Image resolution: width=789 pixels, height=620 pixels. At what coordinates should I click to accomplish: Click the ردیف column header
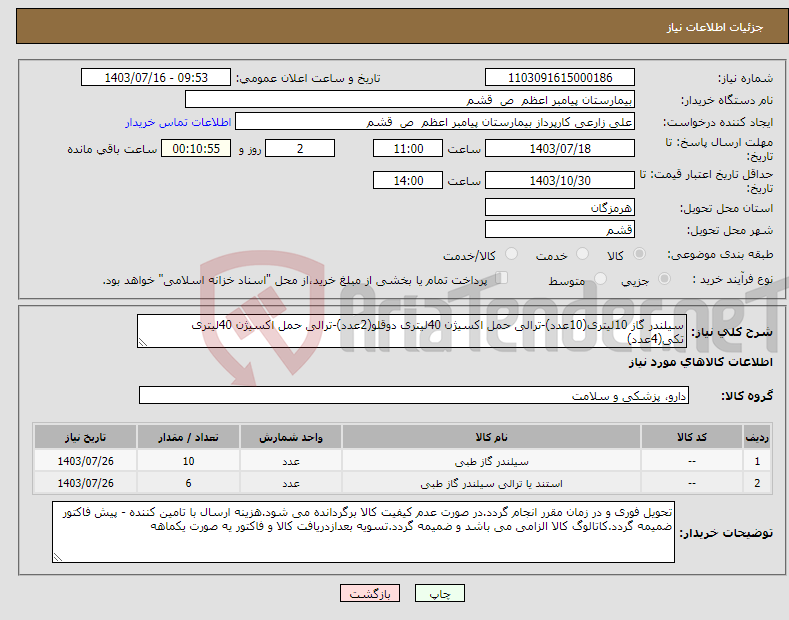coord(757,437)
